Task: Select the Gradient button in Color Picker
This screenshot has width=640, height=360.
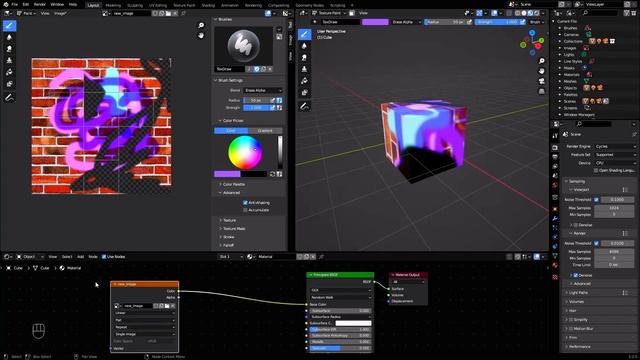Action: coord(265,131)
